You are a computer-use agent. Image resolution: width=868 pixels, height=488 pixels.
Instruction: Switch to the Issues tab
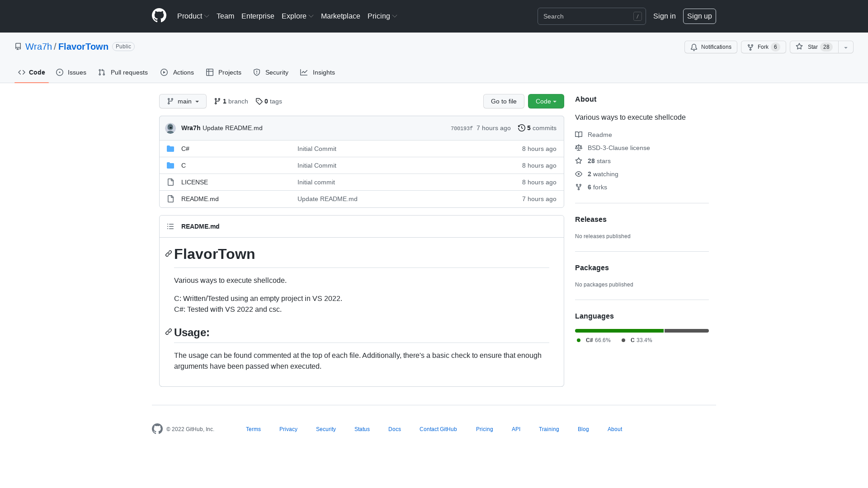[x=71, y=72]
